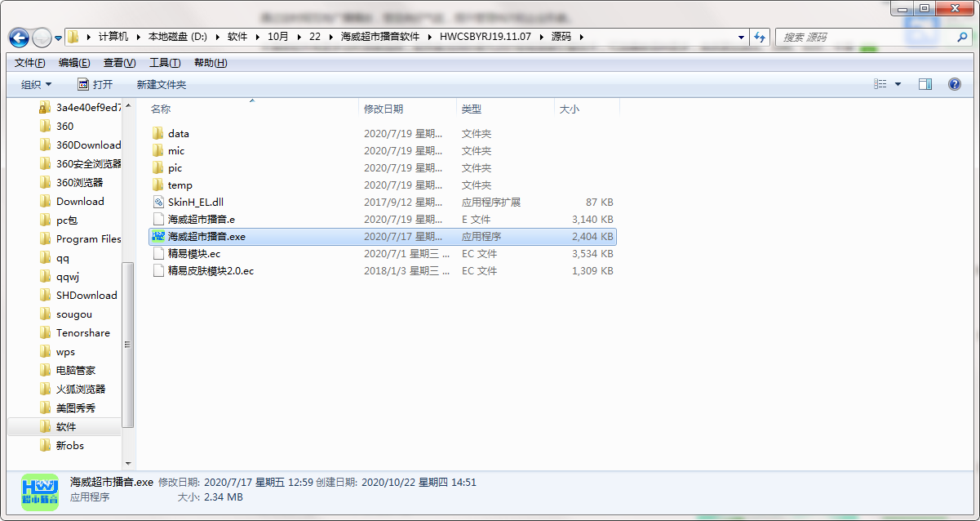Select the SkinH_EL.dll file icon

click(158, 202)
